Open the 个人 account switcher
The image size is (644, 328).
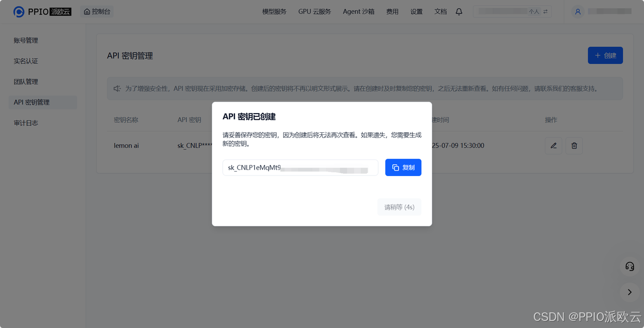pos(512,12)
